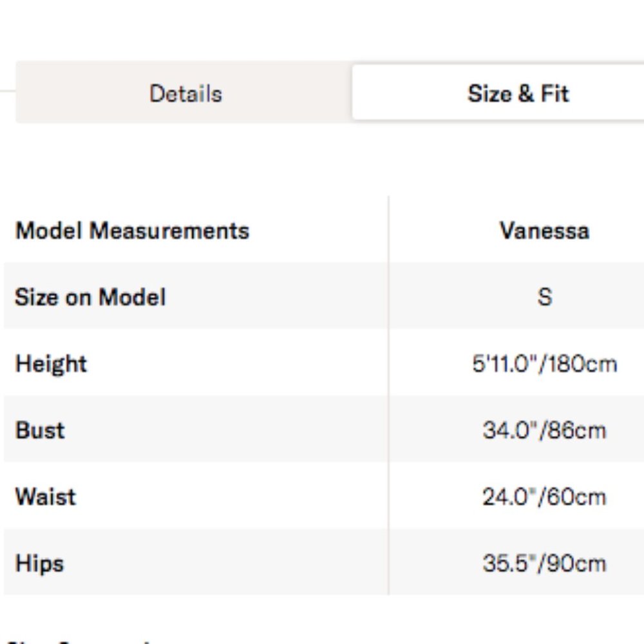Switch to the Size & Fit tab
Screen dimensions: 644x644
tap(518, 93)
